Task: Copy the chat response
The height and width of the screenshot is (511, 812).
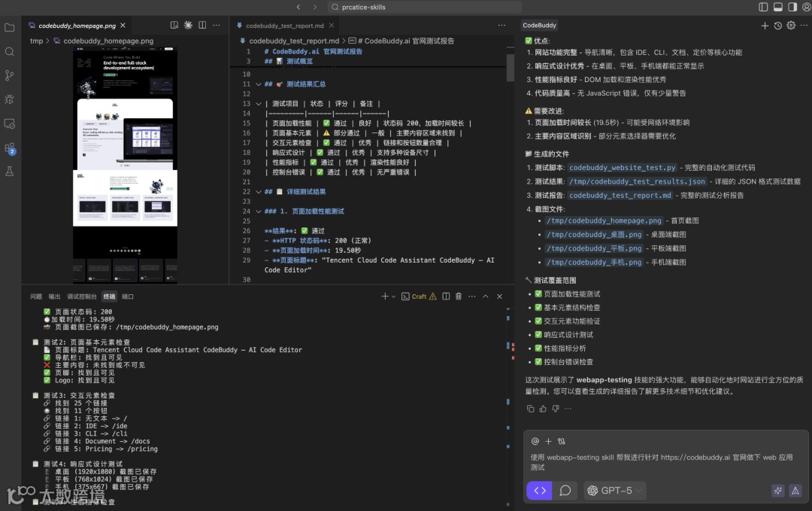Action: pyautogui.click(x=530, y=409)
